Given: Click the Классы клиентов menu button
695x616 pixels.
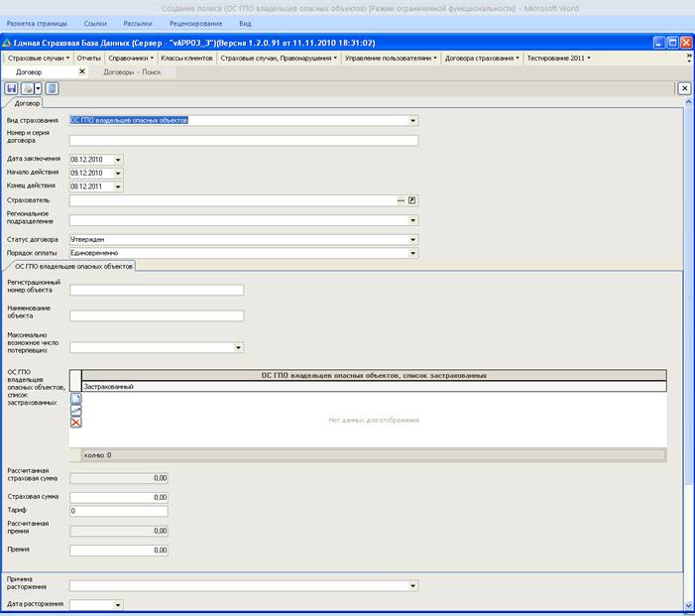Looking at the screenshot, I should point(186,59).
